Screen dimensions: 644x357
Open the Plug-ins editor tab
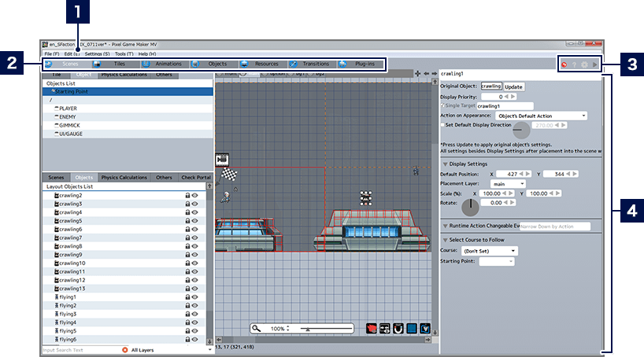coord(361,64)
